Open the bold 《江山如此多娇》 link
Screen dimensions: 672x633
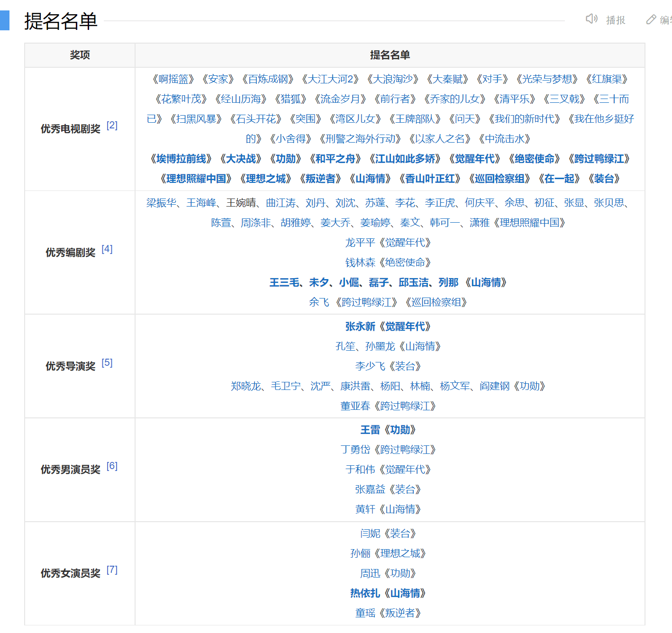pos(405,159)
